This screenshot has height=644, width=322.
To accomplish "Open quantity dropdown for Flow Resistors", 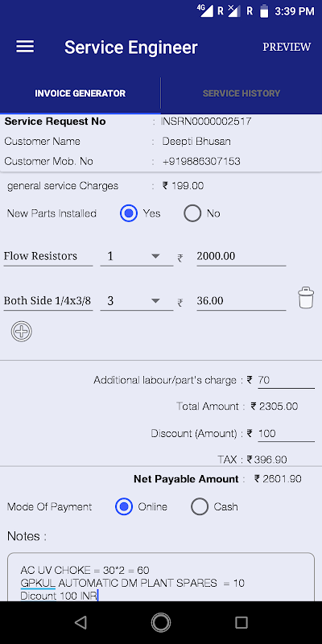I will pos(137,256).
